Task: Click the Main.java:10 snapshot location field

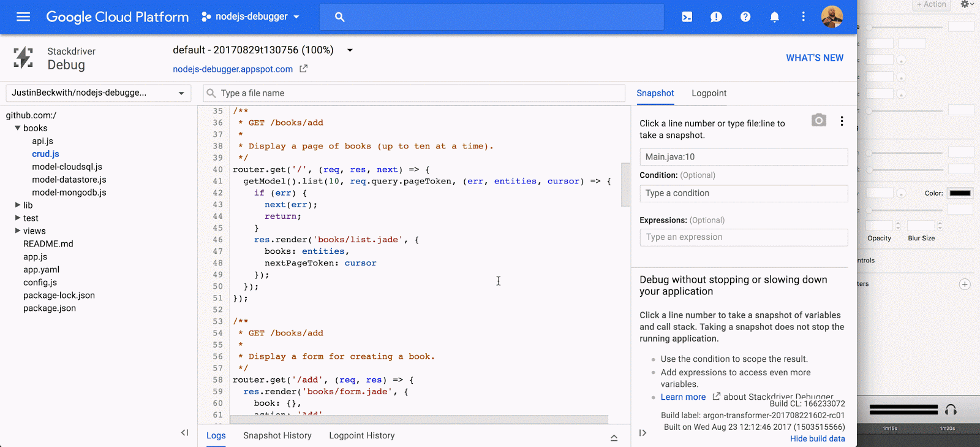Action: point(744,157)
